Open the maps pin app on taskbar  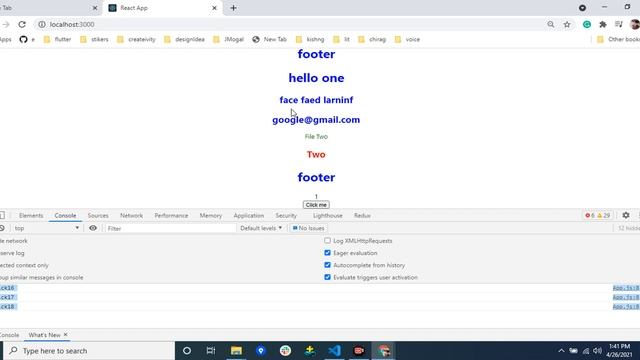(261, 351)
